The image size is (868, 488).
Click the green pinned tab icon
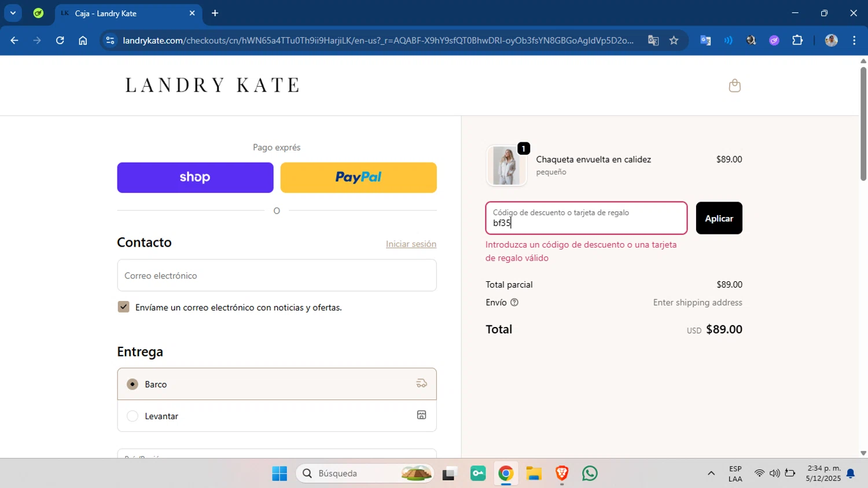tap(38, 13)
